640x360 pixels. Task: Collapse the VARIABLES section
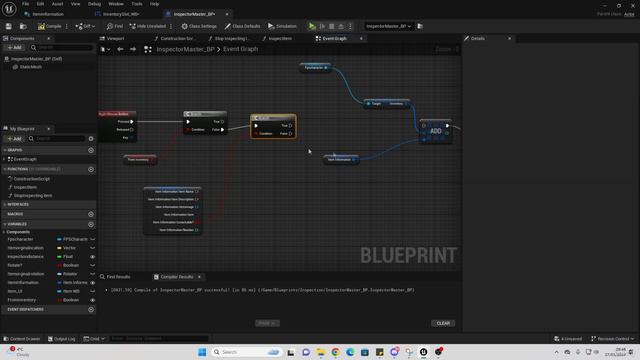tap(4, 224)
